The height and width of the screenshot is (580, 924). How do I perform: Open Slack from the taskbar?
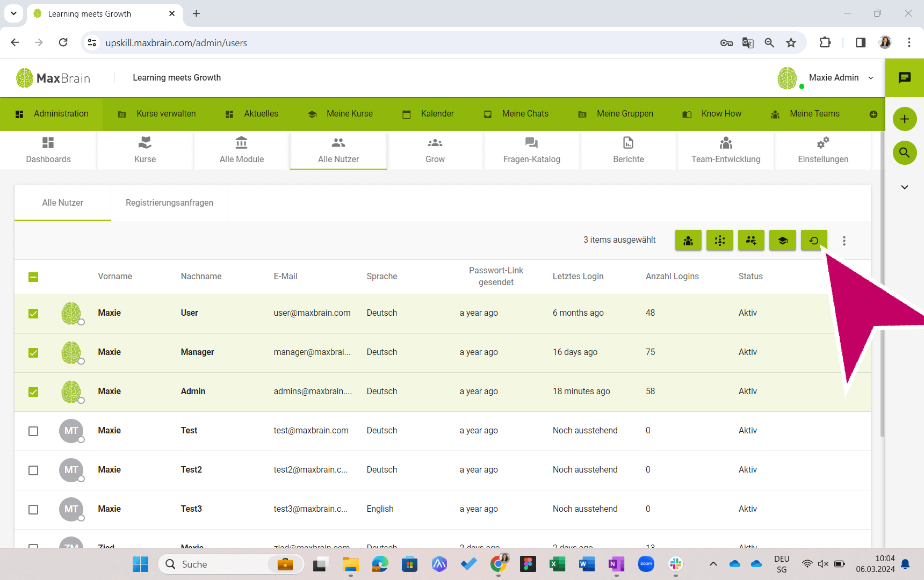(676, 564)
